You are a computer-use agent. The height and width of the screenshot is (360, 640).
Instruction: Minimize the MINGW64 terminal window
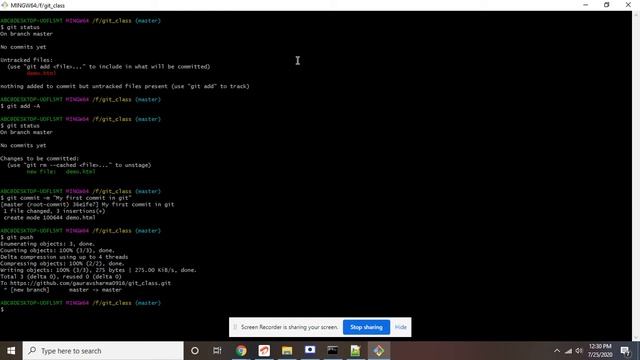coord(585,5)
